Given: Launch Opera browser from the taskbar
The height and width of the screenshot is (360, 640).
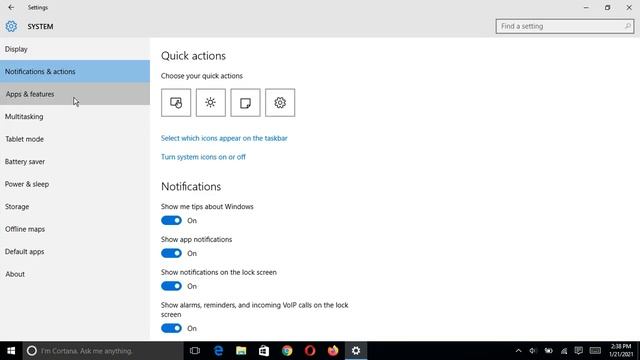Looking at the screenshot, I should [x=310, y=351].
